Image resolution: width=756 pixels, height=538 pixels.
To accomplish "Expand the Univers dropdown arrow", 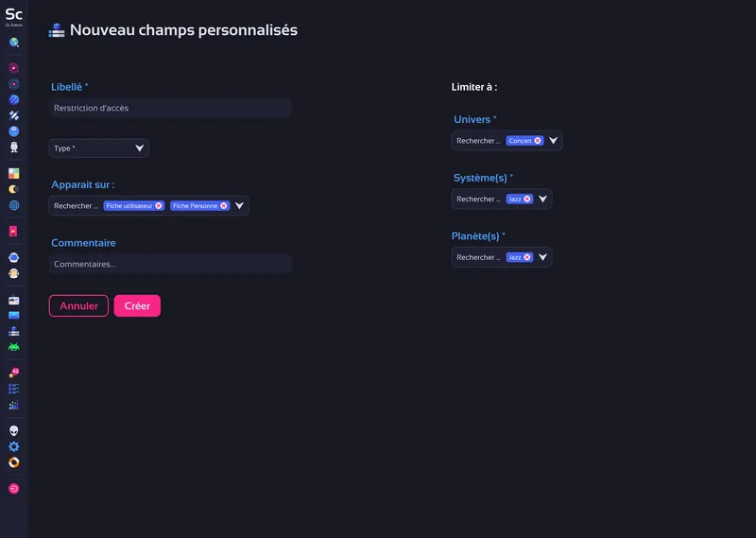I will click(554, 141).
